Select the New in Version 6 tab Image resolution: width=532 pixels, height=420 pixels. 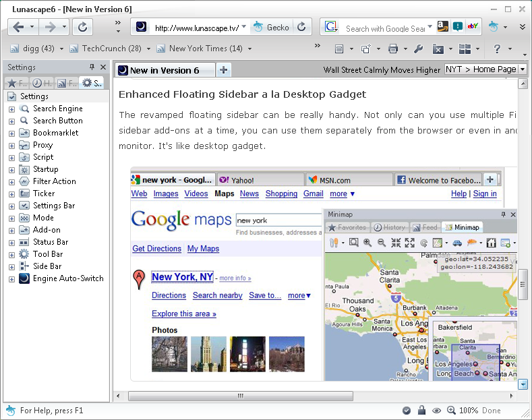click(165, 70)
